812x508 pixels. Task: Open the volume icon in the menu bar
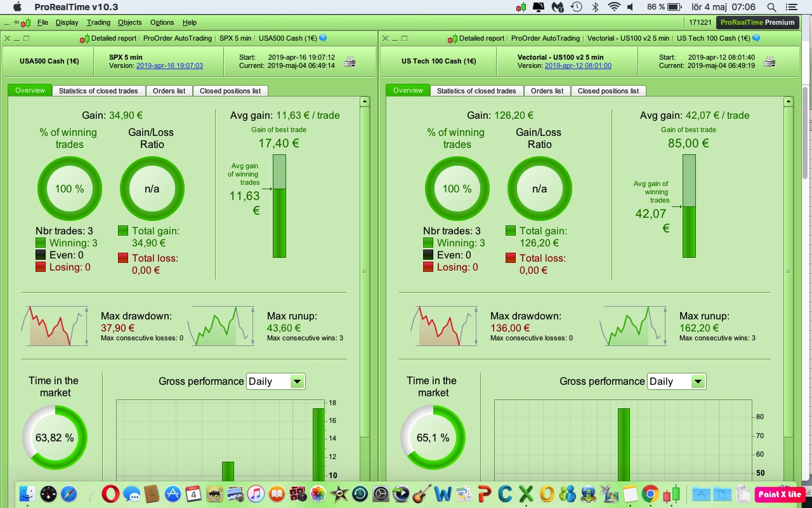coord(631,7)
